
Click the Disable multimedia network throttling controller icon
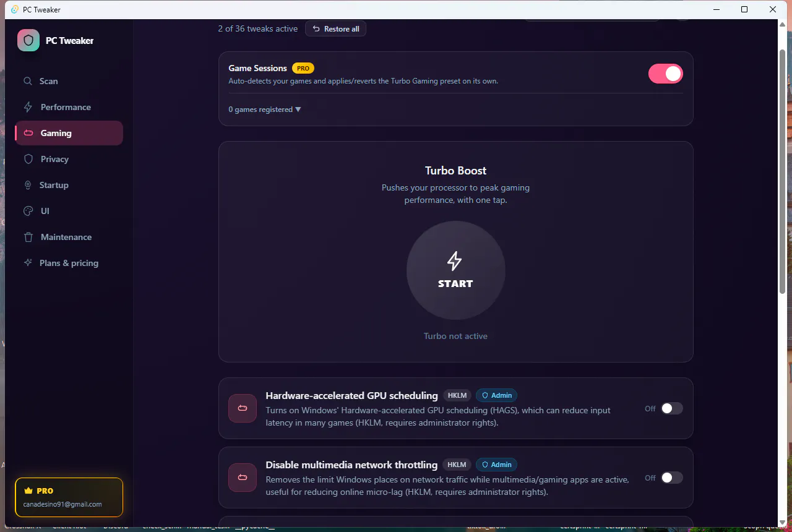point(243,478)
